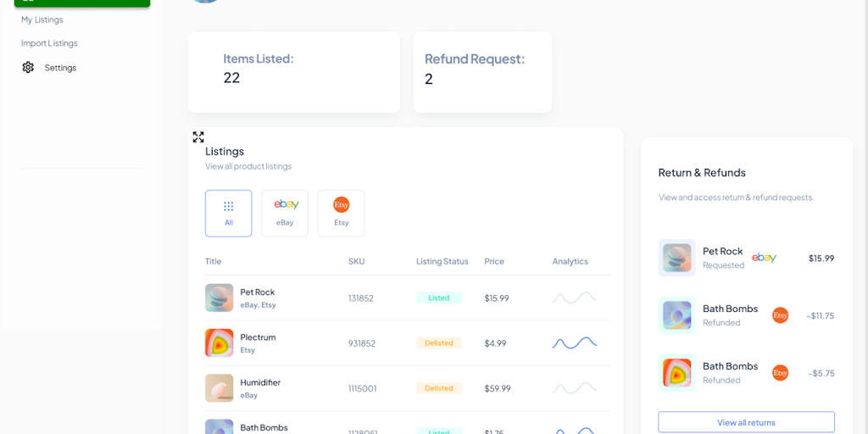The image size is (868, 434).
Task: Click the eBay logo in filter tabs
Action: (x=287, y=204)
